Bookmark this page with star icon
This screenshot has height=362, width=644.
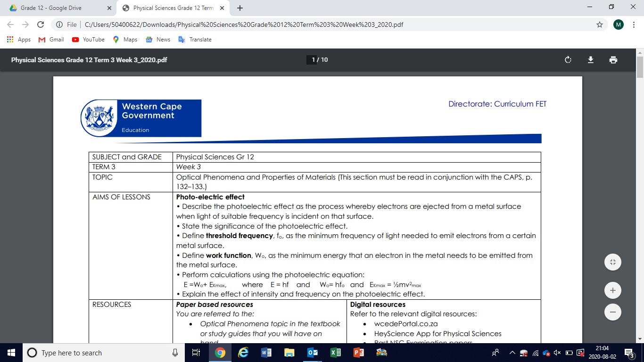(599, 25)
